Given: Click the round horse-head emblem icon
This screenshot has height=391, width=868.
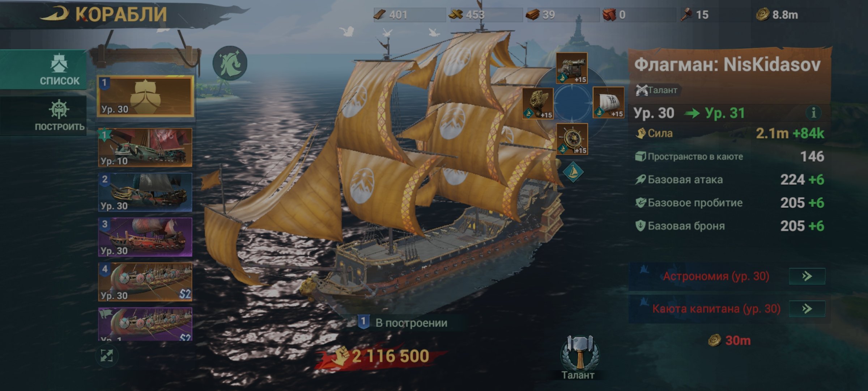Looking at the screenshot, I should (230, 63).
